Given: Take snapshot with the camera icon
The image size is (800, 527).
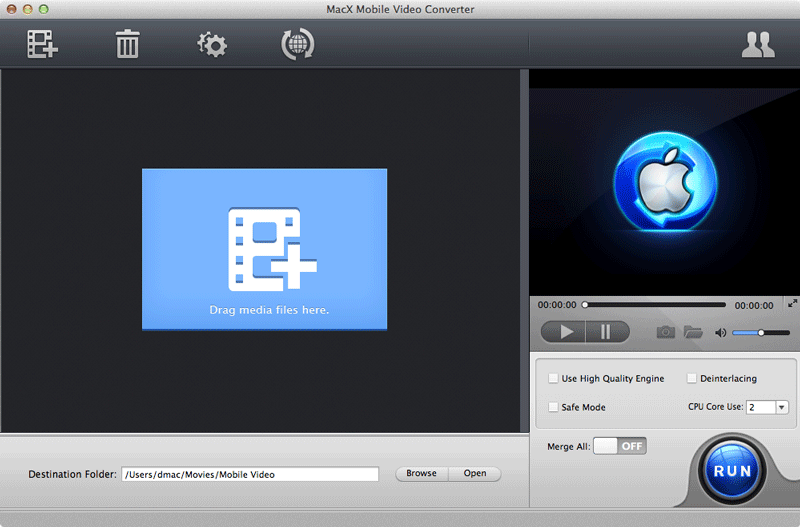Looking at the screenshot, I should pyautogui.click(x=665, y=332).
